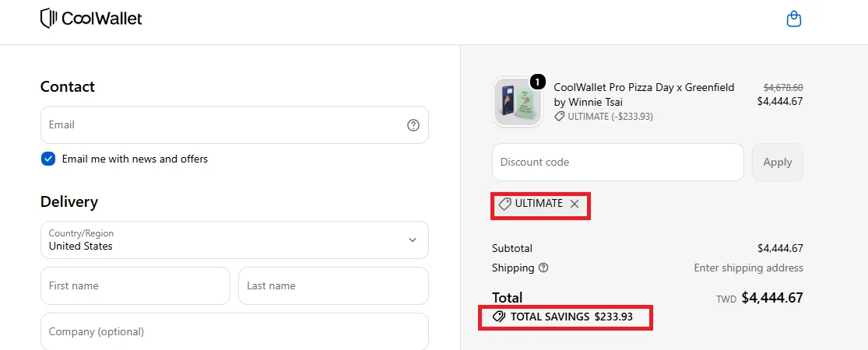The height and width of the screenshot is (350, 868).
Task: Focus the Discount code field
Action: (x=618, y=162)
